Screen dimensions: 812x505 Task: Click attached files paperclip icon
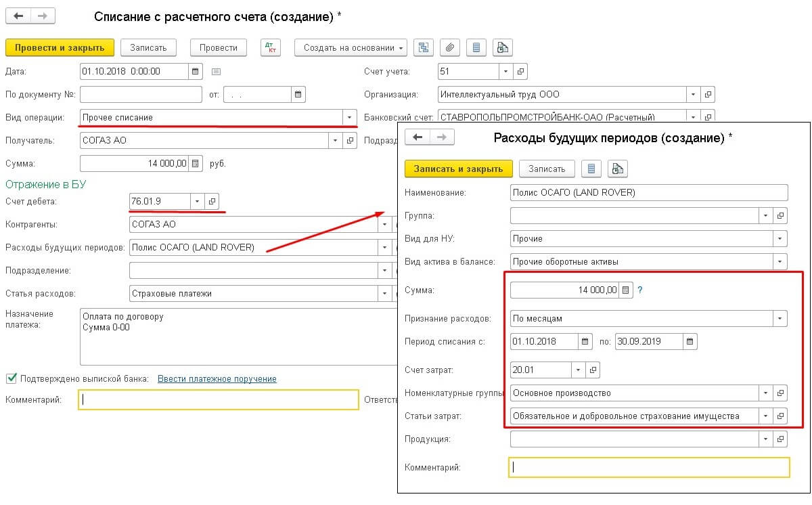(449, 47)
